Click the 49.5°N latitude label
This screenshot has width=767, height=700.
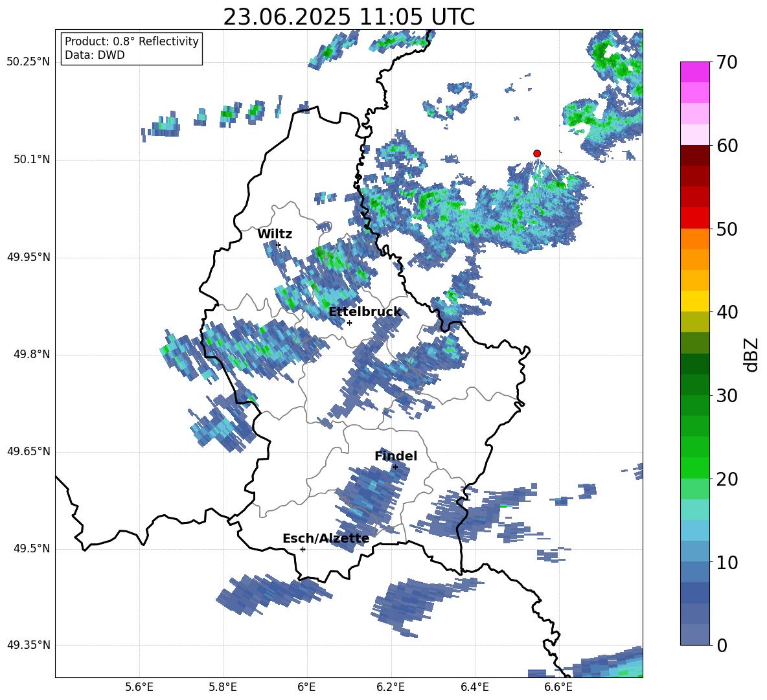click(32, 548)
